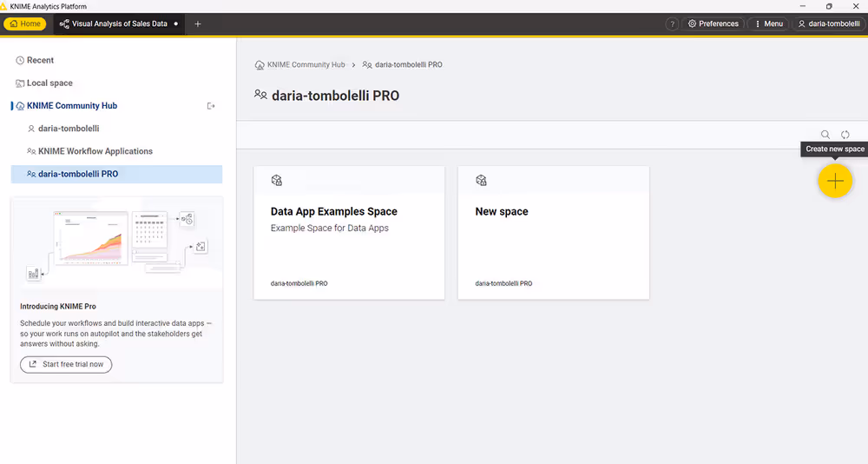Open Preferences

point(713,24)
